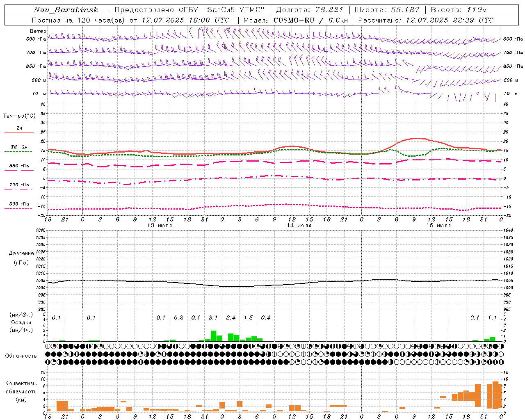Viewport: 525px width, 420px height.
Task: Click the station name Nov_Barabinsk
Action: [66, 10]
